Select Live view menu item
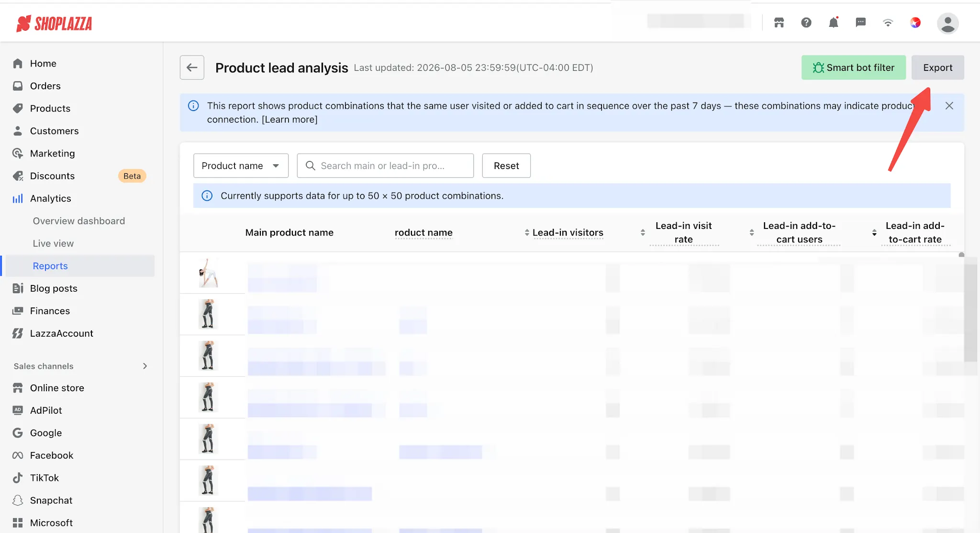This screenshot has height=533, width=980. [x=53, y=243]
